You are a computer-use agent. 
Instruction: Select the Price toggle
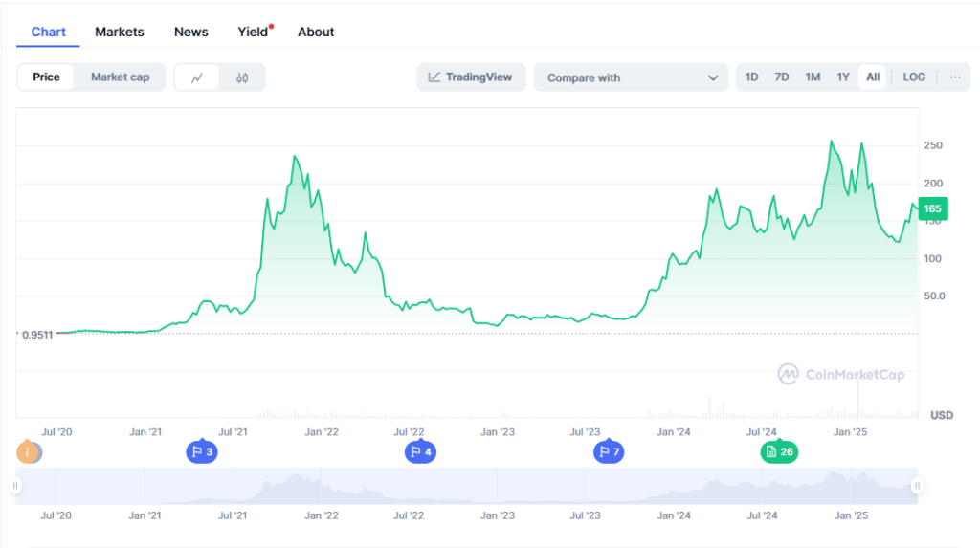click(x=46, y=77)
